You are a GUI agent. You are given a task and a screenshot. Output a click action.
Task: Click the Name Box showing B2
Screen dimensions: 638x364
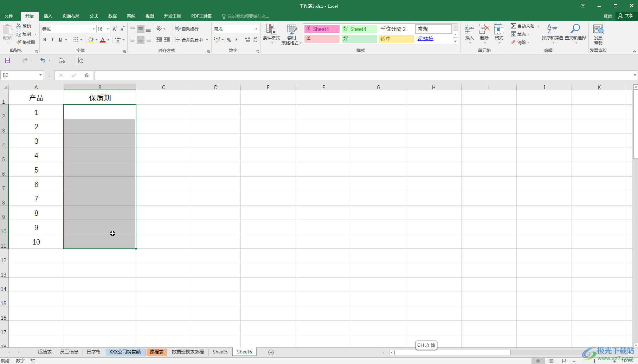coord(22,75)
